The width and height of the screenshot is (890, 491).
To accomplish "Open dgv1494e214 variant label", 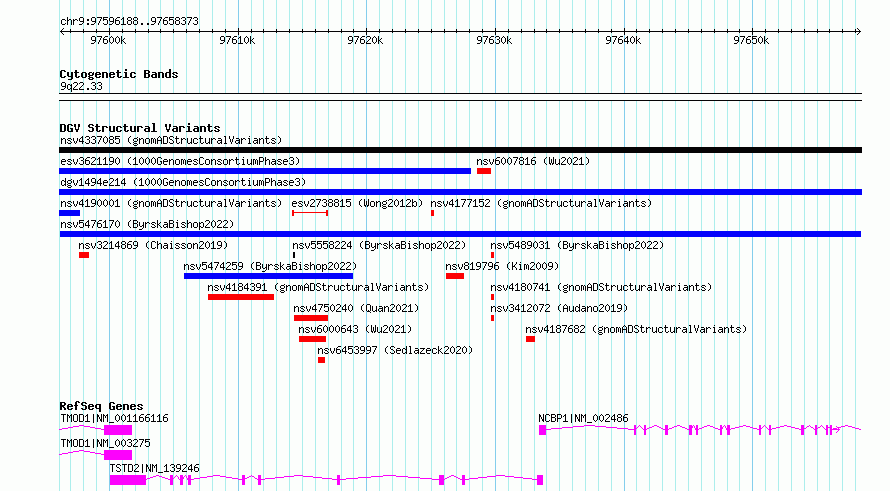I will pos(183,182).
